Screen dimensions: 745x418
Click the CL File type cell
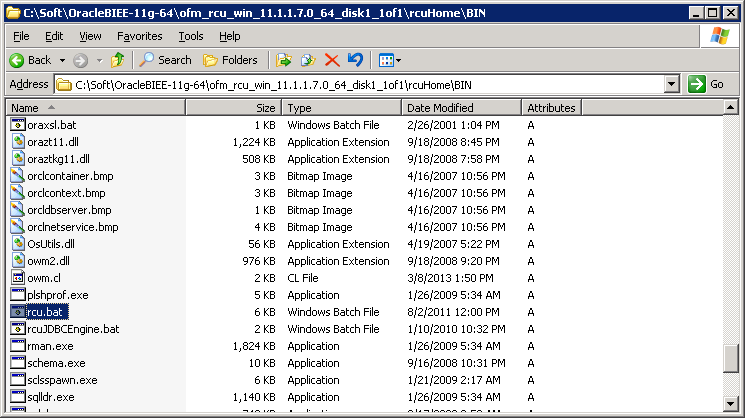coord(303,278)
